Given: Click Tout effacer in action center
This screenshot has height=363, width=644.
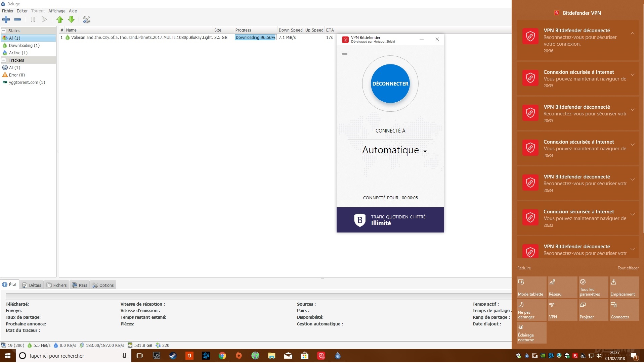Looking at the screenshot, I should (628, 268).
